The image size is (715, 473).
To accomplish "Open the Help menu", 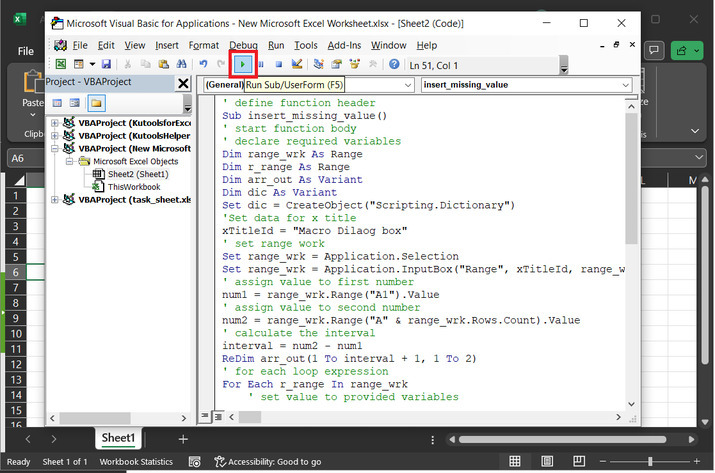I will click(427, 45).
